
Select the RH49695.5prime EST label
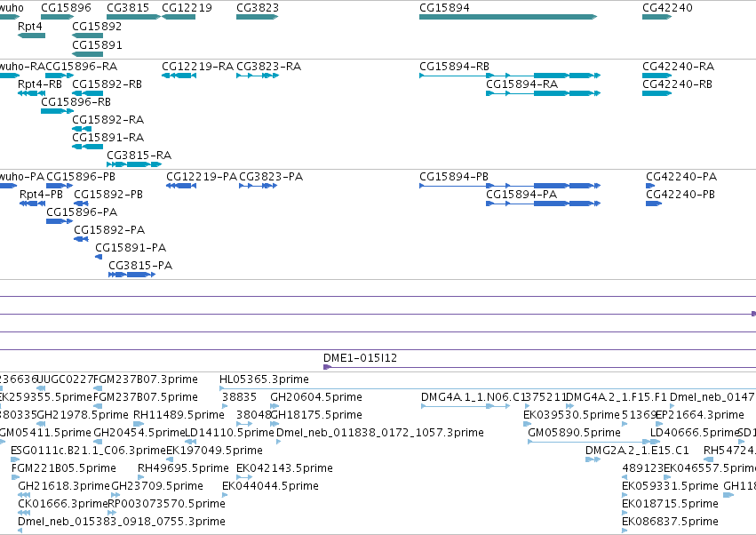(183, 468)
